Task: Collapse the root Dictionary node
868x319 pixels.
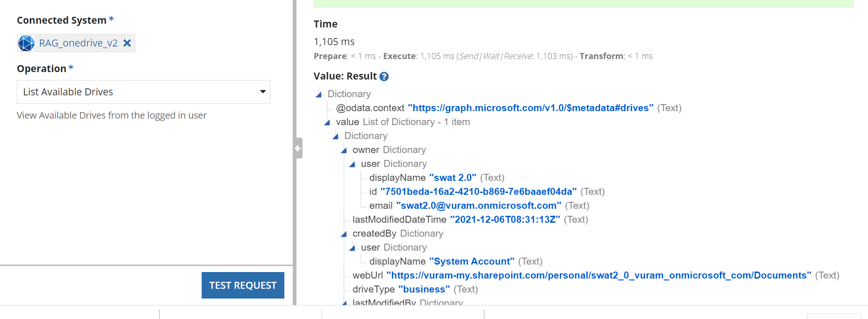Action: 319,94
